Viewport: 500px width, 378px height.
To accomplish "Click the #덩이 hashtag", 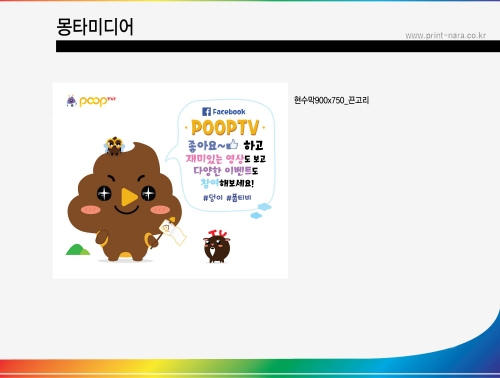I will [x=213, y=198].
